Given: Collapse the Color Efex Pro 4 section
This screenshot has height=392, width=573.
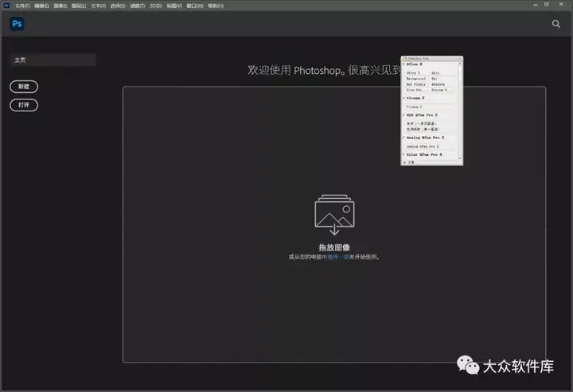Looking at the screenshot, I should point(403,154).
